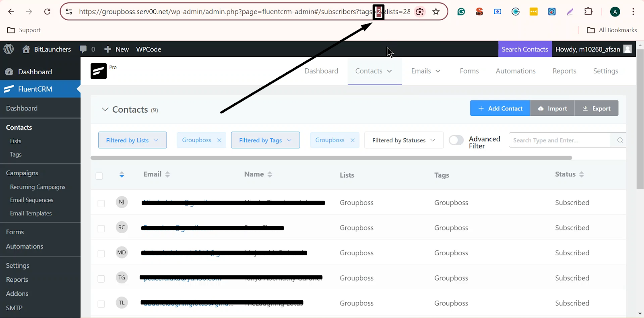
Task: Sort contacts by the ID sort arrows
Action: pyautogui.click(x=122, y=174)
